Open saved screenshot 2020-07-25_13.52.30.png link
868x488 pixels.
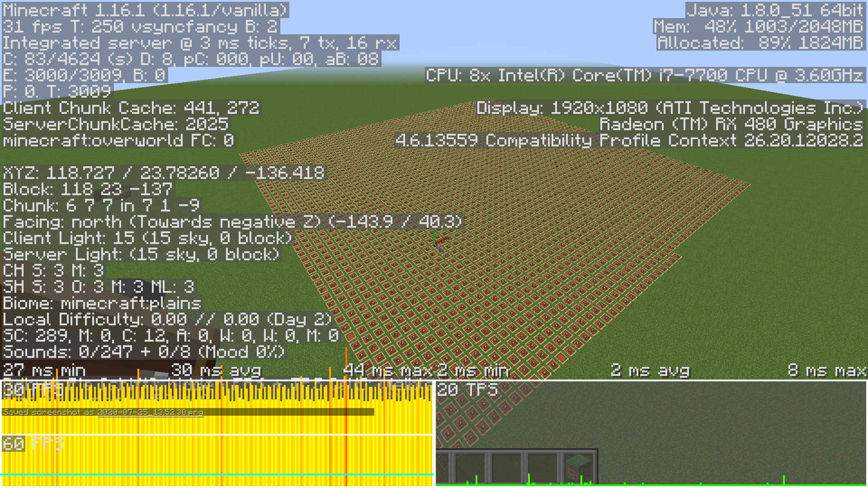tap(150, 412)
